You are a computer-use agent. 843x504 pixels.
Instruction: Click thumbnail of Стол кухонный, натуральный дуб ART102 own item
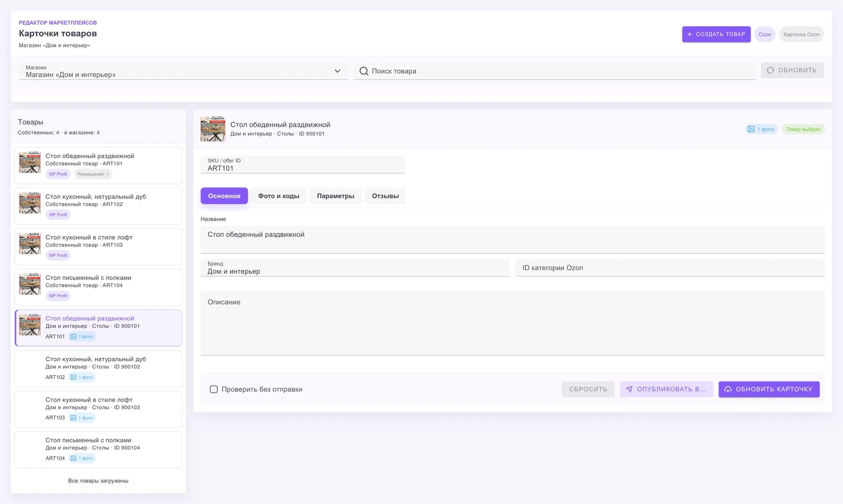tap(30, 203)
